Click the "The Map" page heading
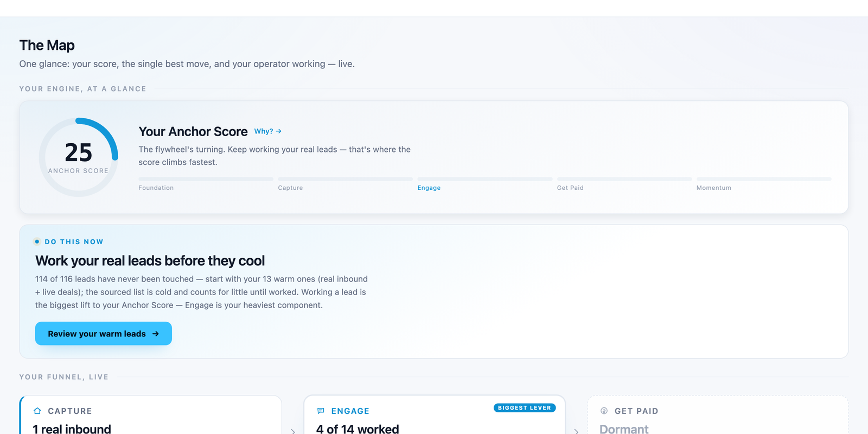 (x=47, y=46)
